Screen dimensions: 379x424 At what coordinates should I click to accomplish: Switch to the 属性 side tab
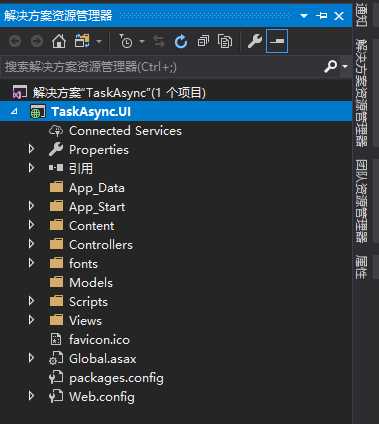pos(361,267)
